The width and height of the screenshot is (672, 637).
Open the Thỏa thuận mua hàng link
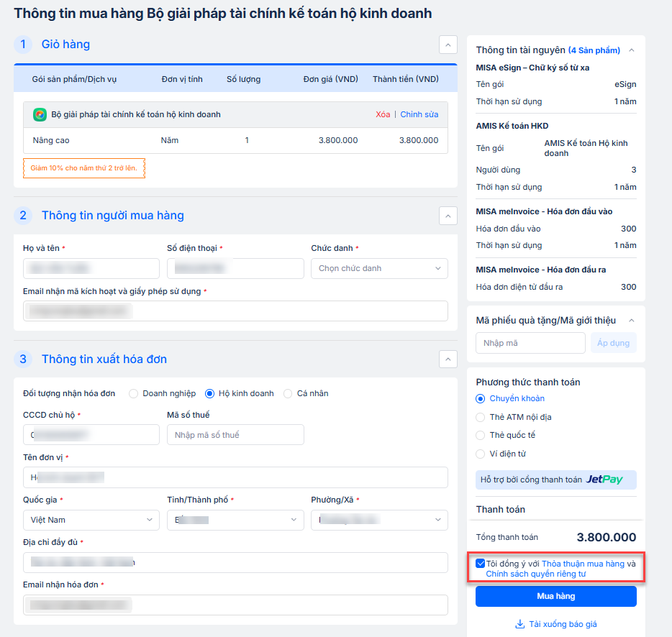tap(583, 564)
